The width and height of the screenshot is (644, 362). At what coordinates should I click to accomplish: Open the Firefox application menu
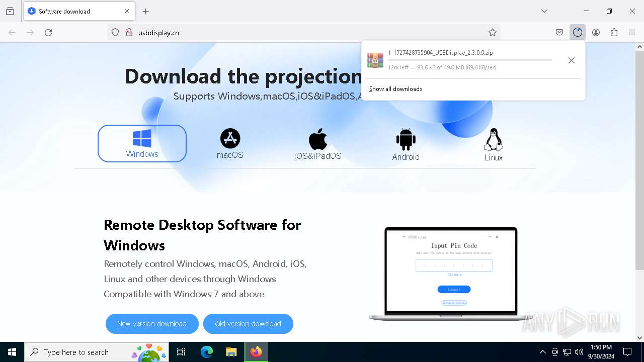pos(632,33)
